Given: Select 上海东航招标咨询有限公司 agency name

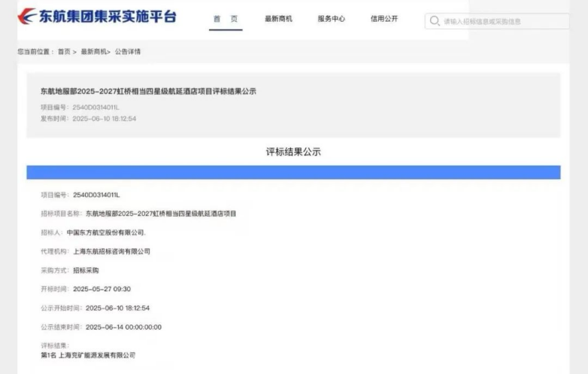Looking at the screenshot, I should (111, 251).
